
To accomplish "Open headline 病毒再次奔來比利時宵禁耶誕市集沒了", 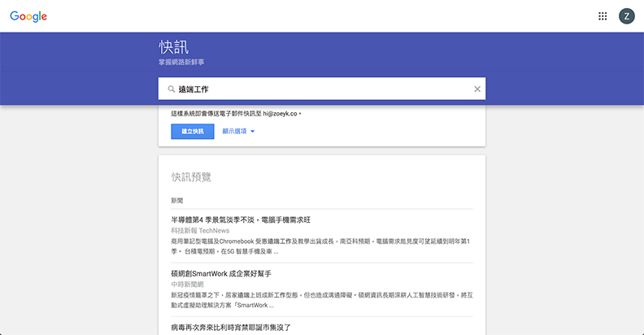I will pos(231,327).
